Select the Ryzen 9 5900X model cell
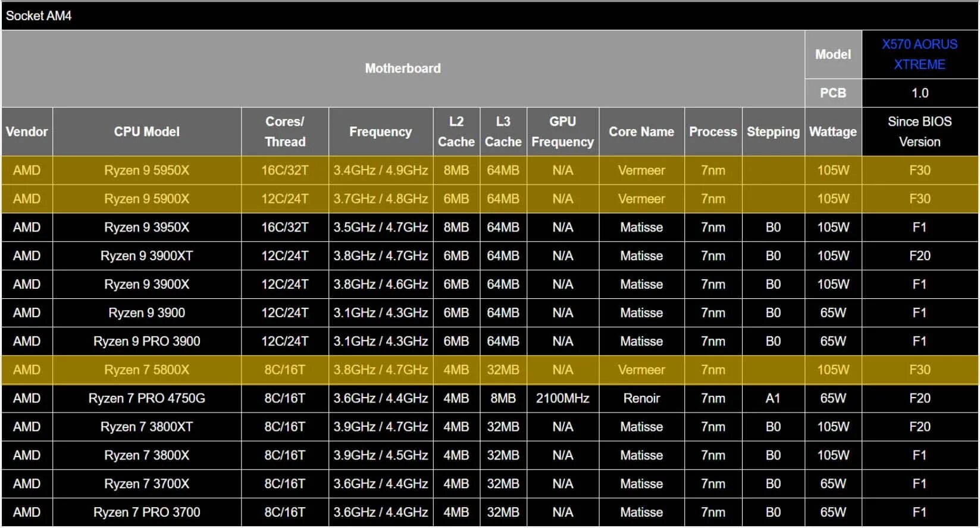The height and width of the screenshot is (528, 980). [x=147, y=199]
